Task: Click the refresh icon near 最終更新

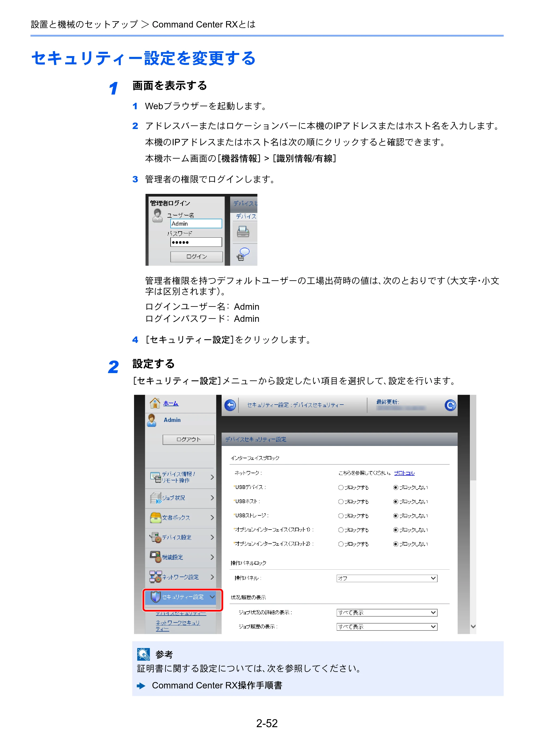Action: (450, 405)
